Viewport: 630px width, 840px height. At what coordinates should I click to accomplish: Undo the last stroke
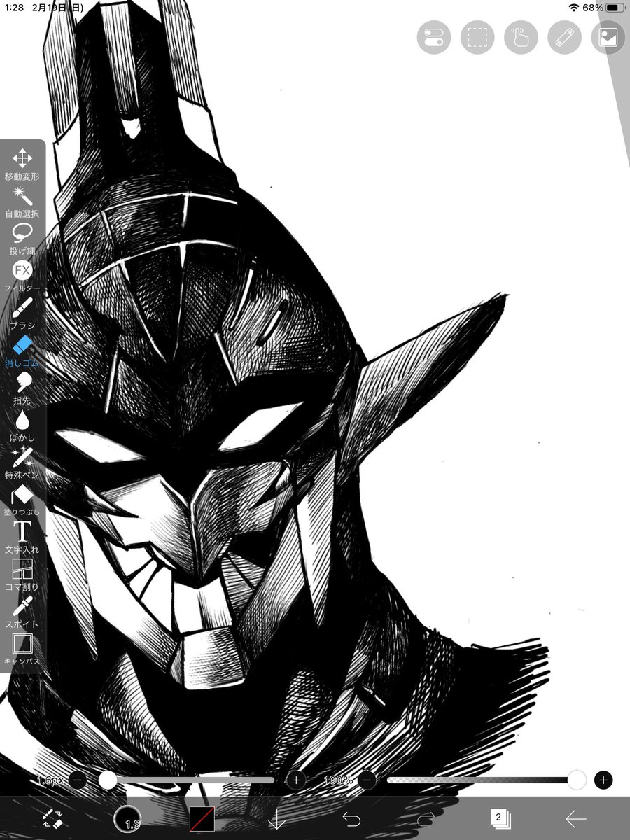pos(351,818)
